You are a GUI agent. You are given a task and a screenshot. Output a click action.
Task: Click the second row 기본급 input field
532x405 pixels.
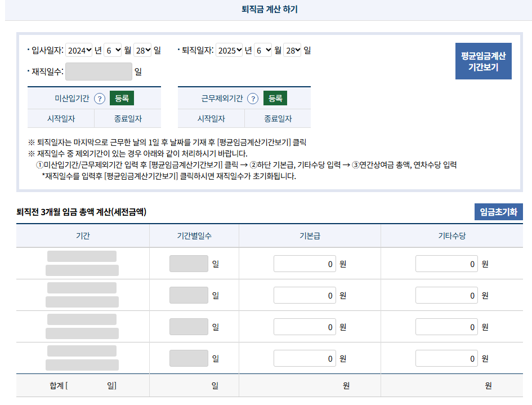coord(304,295)
